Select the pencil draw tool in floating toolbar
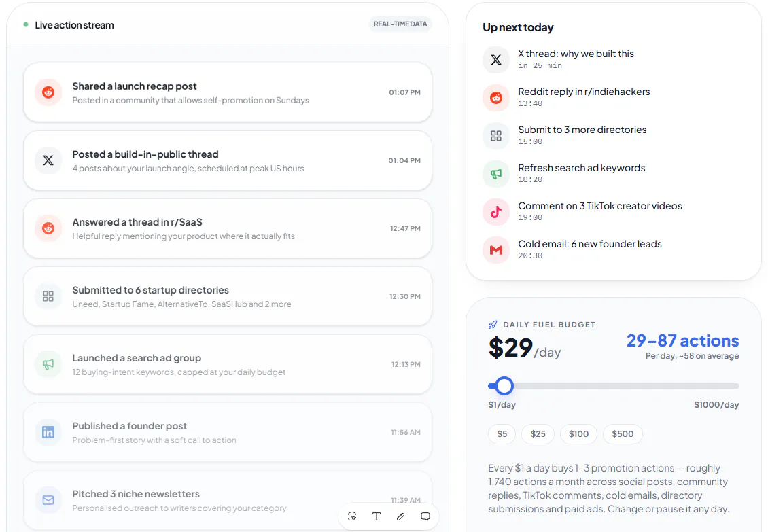 click(401, 516)
